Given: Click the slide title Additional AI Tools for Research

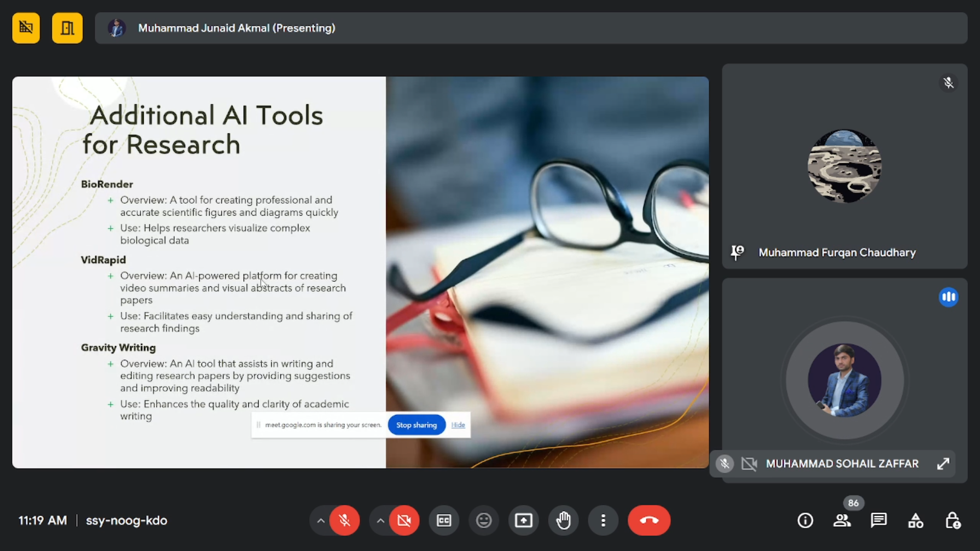Looking at the screenshot, I should pyautogui.click(x=203, y=130).
